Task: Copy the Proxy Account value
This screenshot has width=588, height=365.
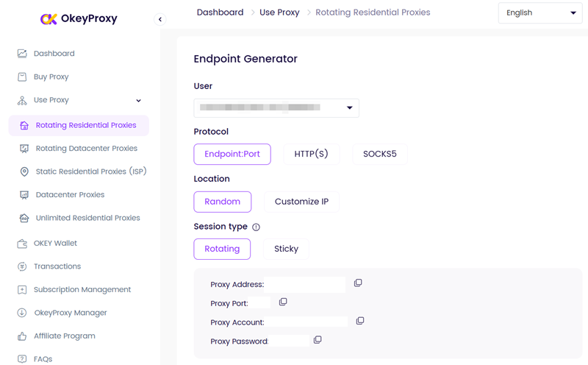Action: pyautogui.click(x=360, y=321)
